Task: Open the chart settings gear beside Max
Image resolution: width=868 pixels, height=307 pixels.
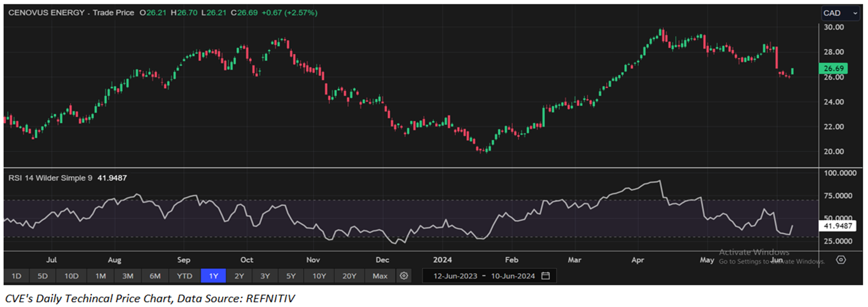Action: click(404, 276)
